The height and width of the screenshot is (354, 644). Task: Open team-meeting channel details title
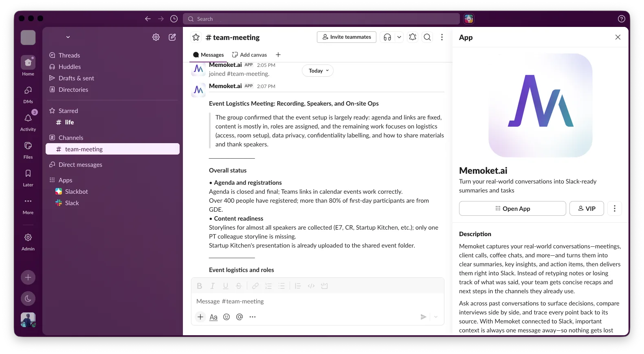click(x=233, y=37)
